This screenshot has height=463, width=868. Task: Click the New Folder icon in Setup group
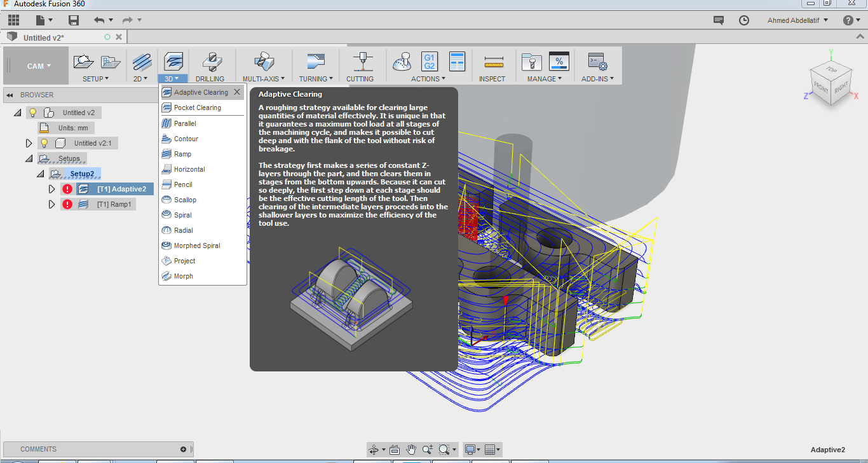111,62
